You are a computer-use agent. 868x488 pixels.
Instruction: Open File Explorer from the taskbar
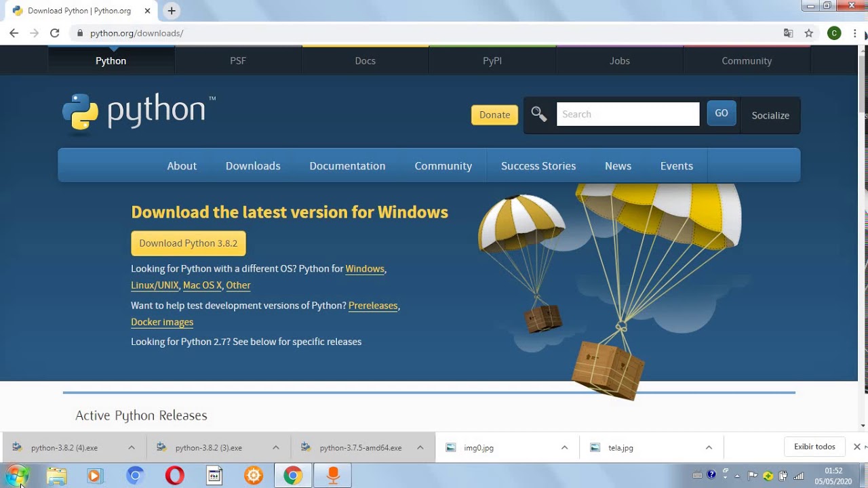pyautogui.click(x=56, y=476)
